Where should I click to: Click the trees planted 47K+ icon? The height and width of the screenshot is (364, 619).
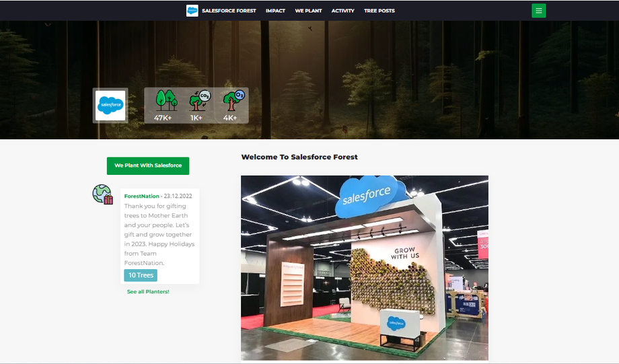pyautogui.click(x=166, y=100)
